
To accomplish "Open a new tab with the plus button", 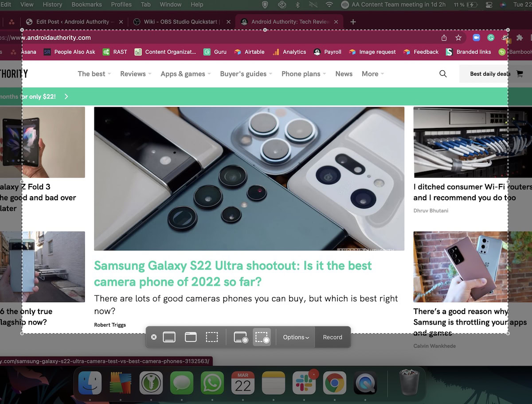I will coord(353,22).
